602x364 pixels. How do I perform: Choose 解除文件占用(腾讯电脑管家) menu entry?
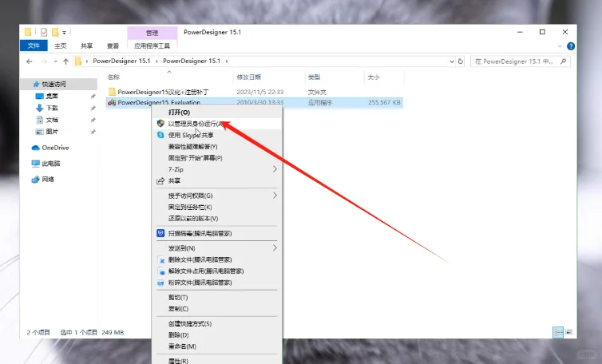pyautogui.click(x=217, y=271)
